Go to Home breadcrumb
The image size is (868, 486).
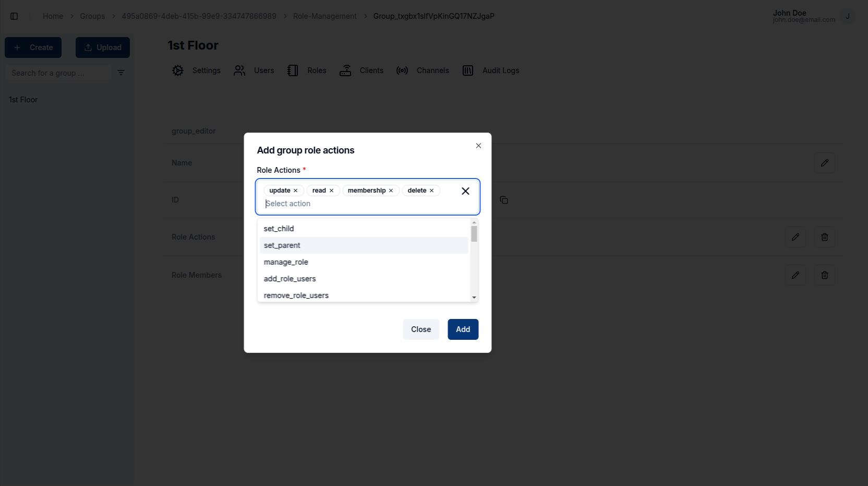tap(53, 16)
